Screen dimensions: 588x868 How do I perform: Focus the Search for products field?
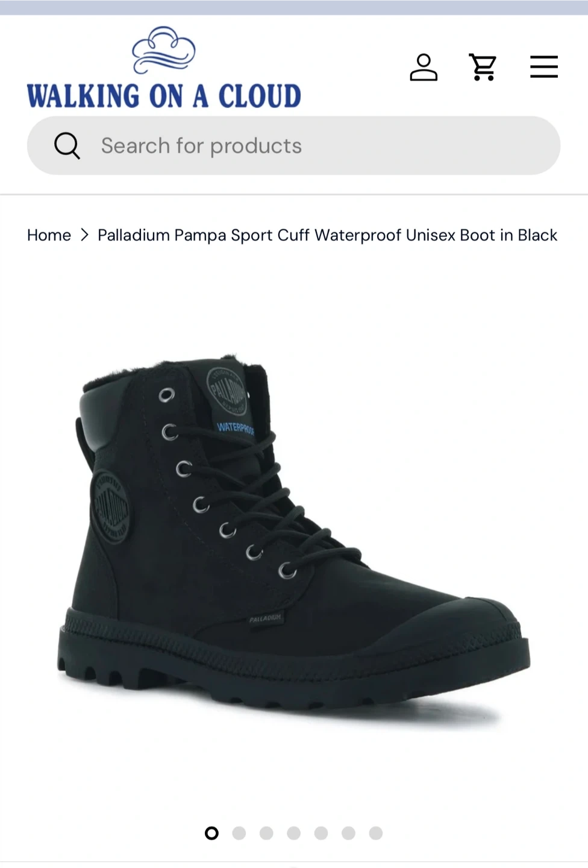pyautogui.click(x=293, y=145)
